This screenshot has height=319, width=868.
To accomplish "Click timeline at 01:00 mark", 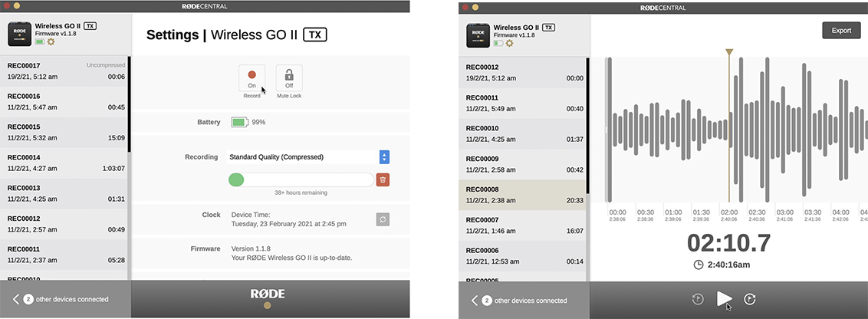I will pos(673,212).
